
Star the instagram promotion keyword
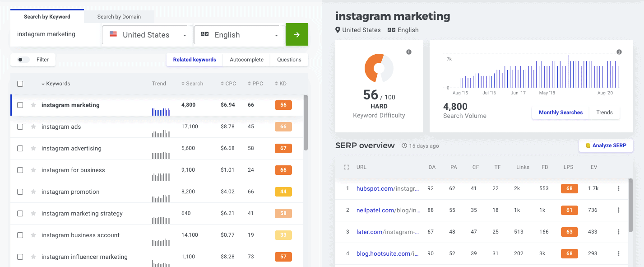(x=33, y=192)
